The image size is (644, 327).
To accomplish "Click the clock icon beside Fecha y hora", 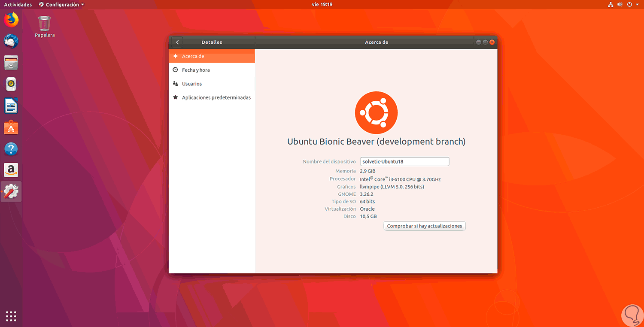I will coord(175,70).
